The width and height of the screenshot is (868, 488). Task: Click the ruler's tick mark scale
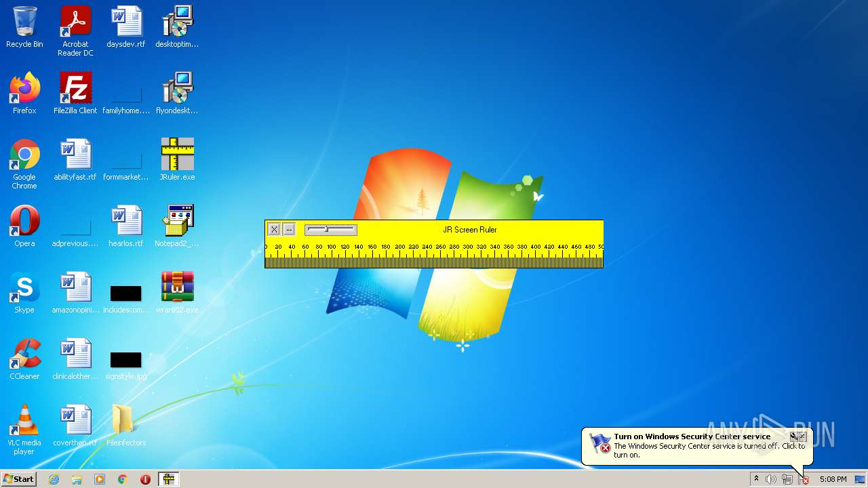(434, 256)
